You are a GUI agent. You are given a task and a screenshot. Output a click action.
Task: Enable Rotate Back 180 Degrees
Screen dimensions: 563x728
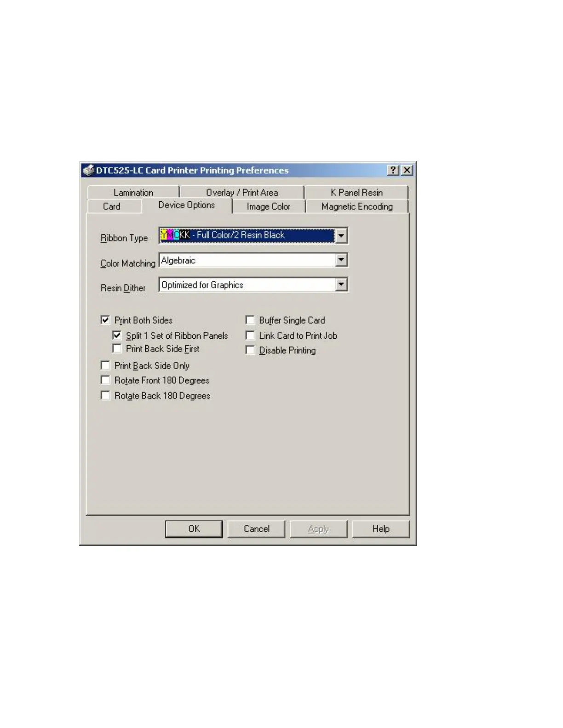(105, 395)
